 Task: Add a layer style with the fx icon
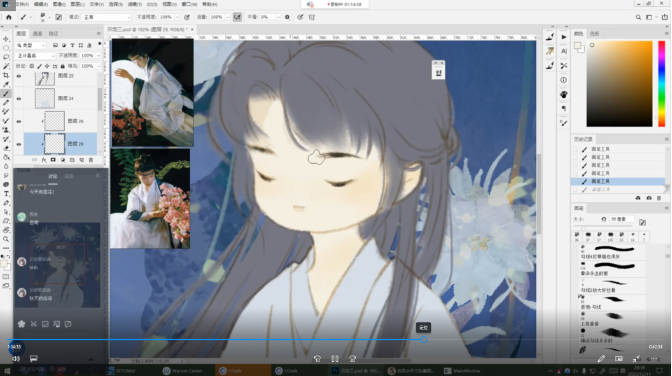click(44, 160)
